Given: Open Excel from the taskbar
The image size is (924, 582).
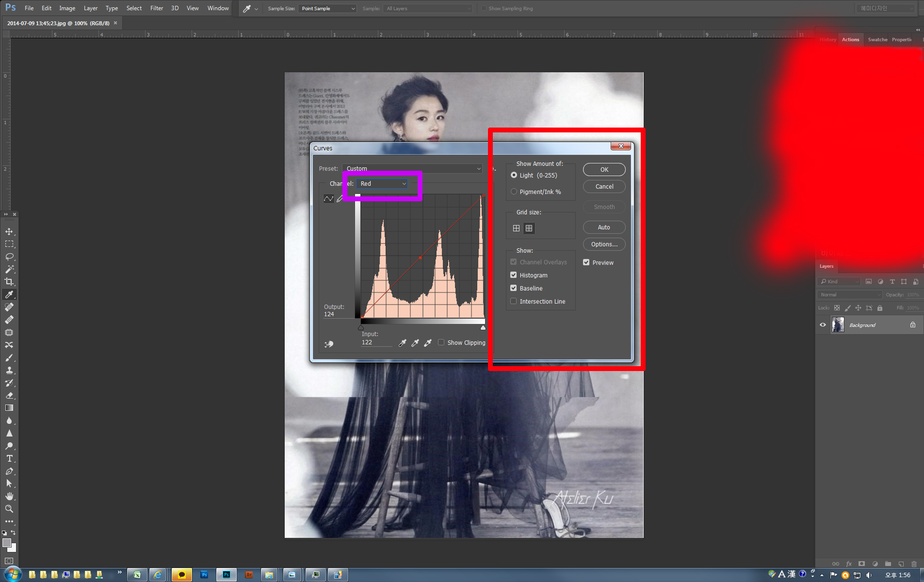Looking at the screenshot, I should coord(137,575).
